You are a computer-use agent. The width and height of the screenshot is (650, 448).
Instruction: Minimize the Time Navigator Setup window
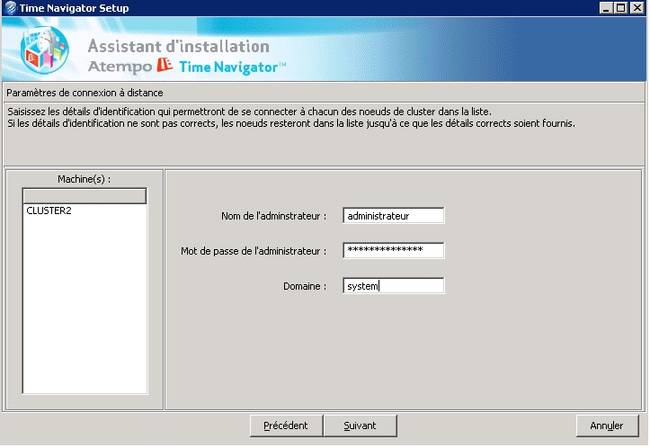[606, 8]
